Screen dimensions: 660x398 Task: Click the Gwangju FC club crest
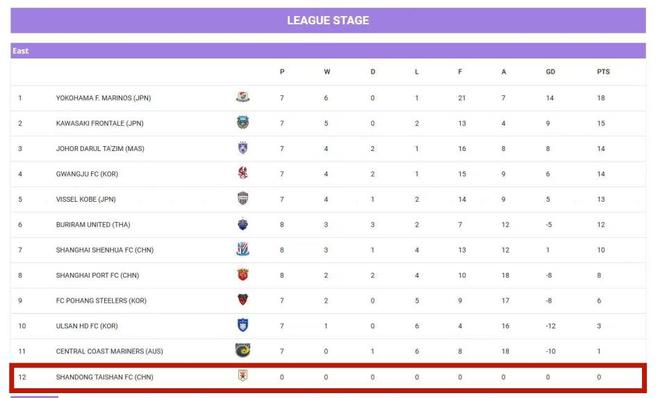(x=242, y=173)
